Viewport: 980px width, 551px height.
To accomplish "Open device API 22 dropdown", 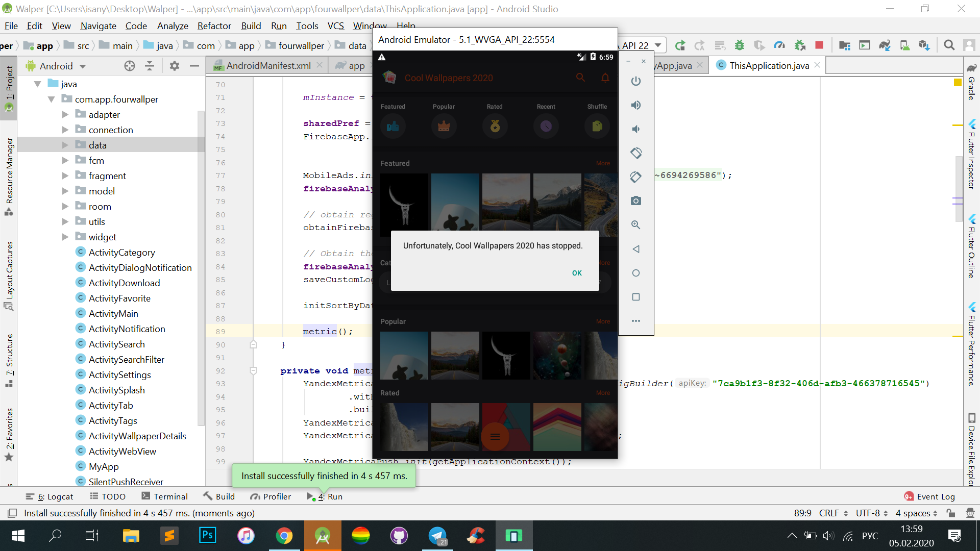I will [x=642, y=45].
